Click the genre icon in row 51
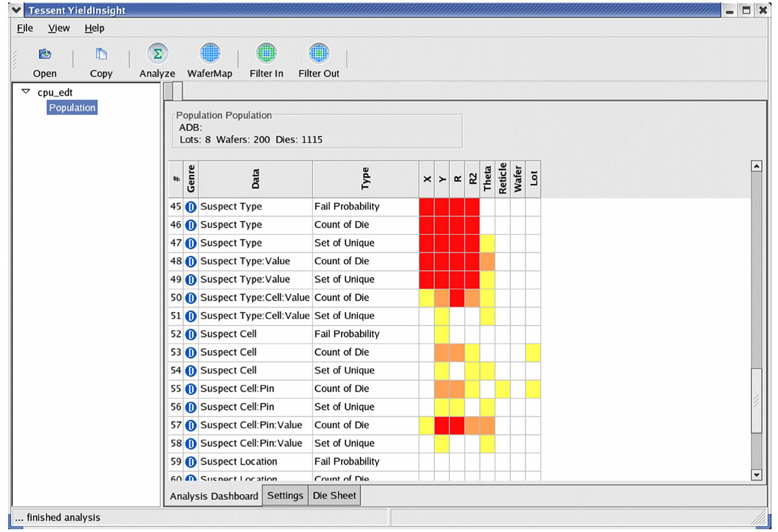The height and width of the screenshot is (532, 778). click(191, 316)
